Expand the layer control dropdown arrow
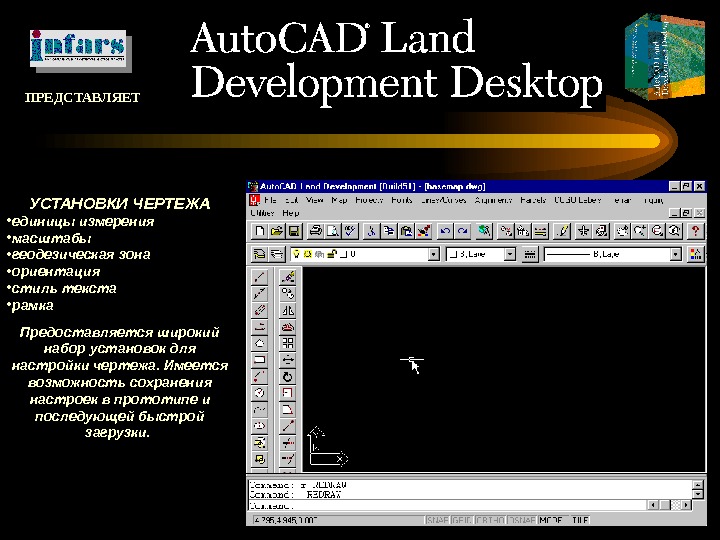The image size is (720, 540). point(433,254)
